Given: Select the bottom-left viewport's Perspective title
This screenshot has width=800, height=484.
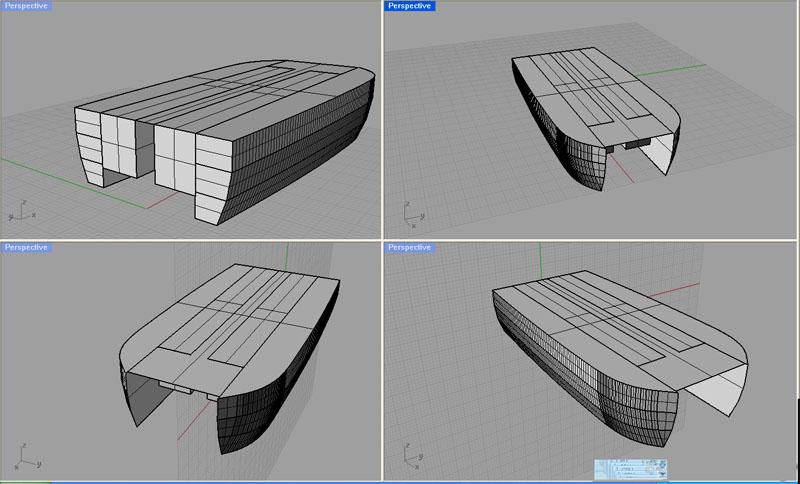Looking at the screenshot, I should (x=25, y=246).
